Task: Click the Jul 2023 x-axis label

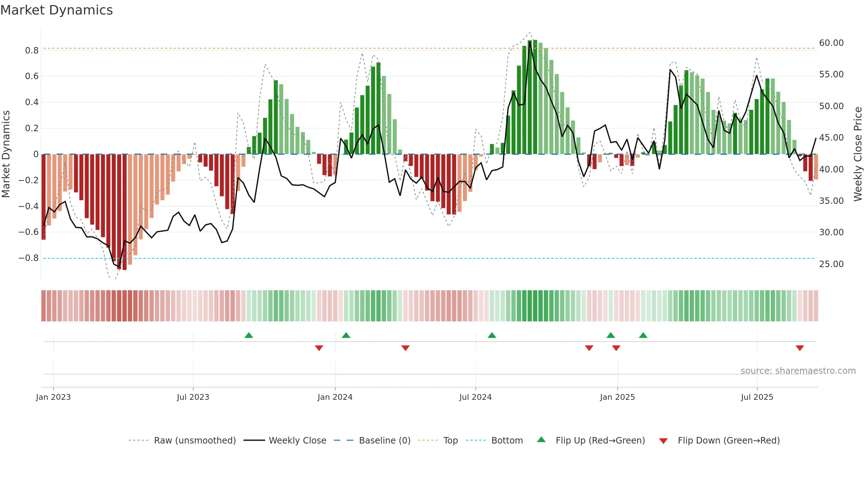Action: (193, 397)
